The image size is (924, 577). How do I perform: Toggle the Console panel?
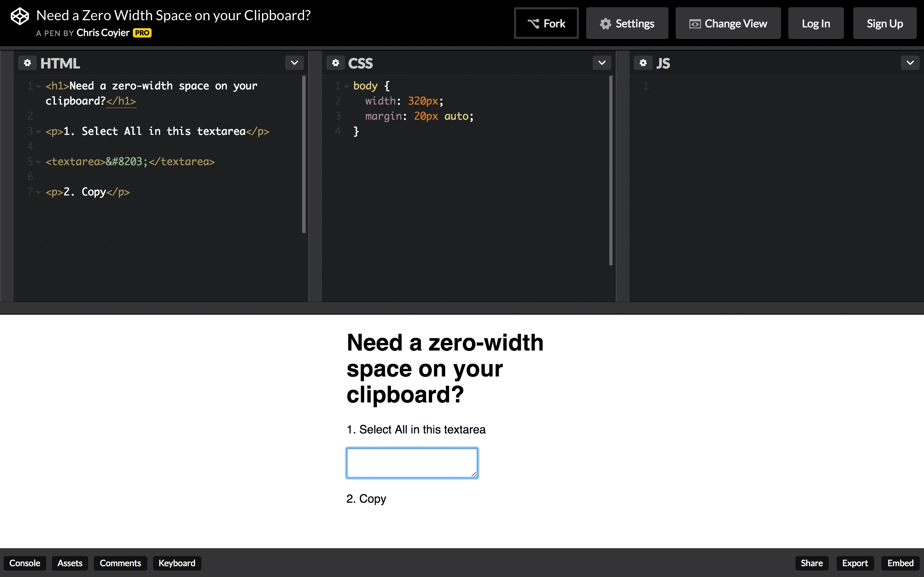click(x=25, y=563)
